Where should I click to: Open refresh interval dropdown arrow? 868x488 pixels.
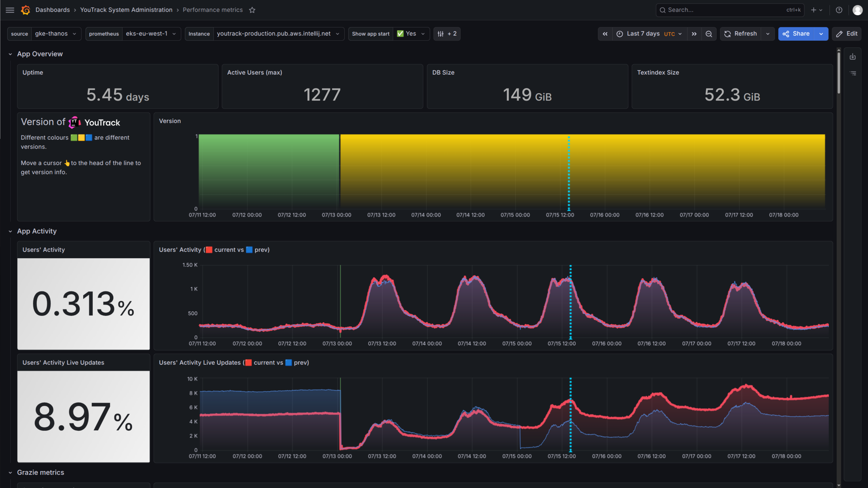tap(768, 34)
